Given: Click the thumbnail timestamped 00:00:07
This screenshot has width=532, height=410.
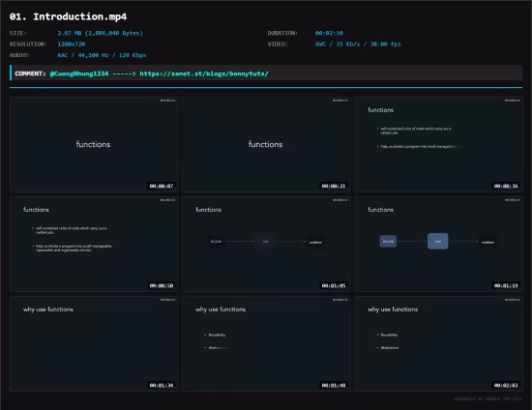Looking at the screenshot, I should [x=94, y=144].
